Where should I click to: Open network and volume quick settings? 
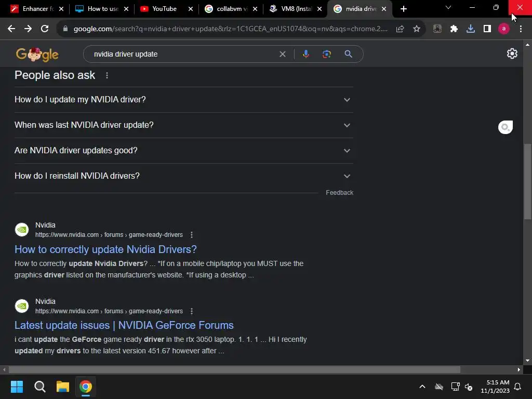coord(462,387)
